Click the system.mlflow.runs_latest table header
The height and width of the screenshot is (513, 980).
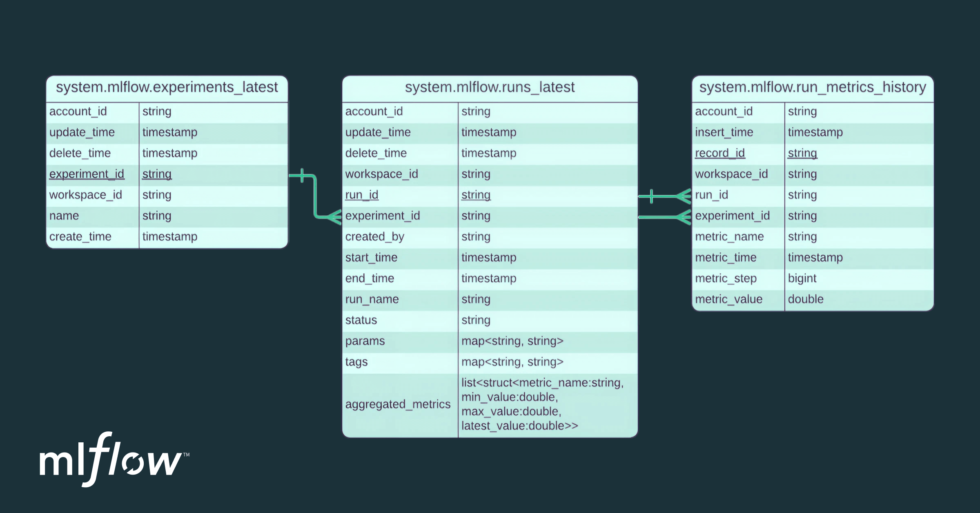pos(489,87)
